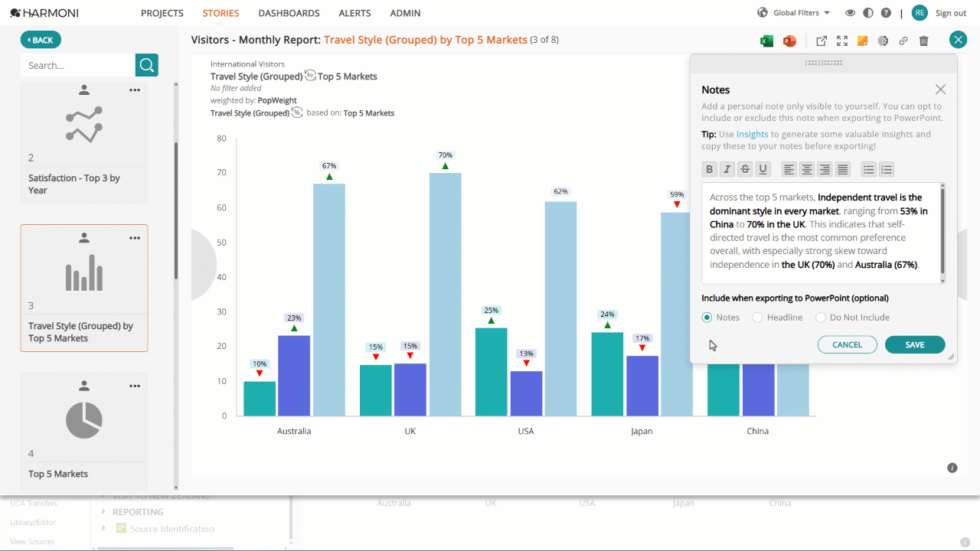Export the chart to Excel
The height and width of the screenshot is (551, 980).
click(766, 41)
